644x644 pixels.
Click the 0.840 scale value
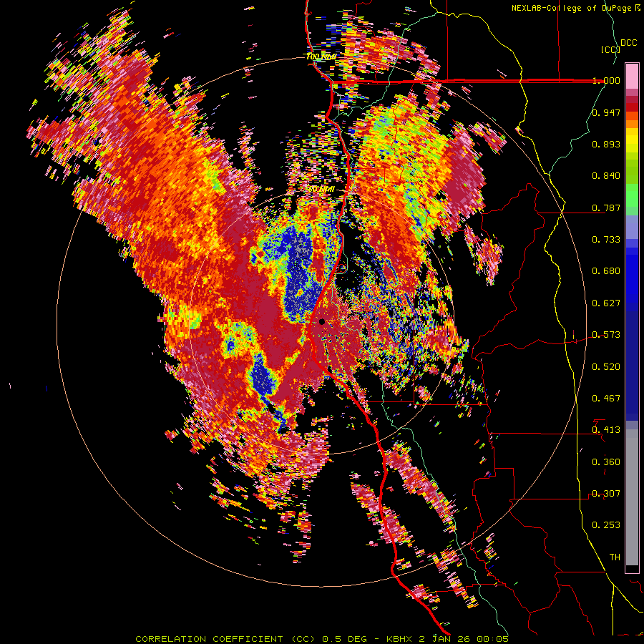pyautogui.click(x=606, y=176)
